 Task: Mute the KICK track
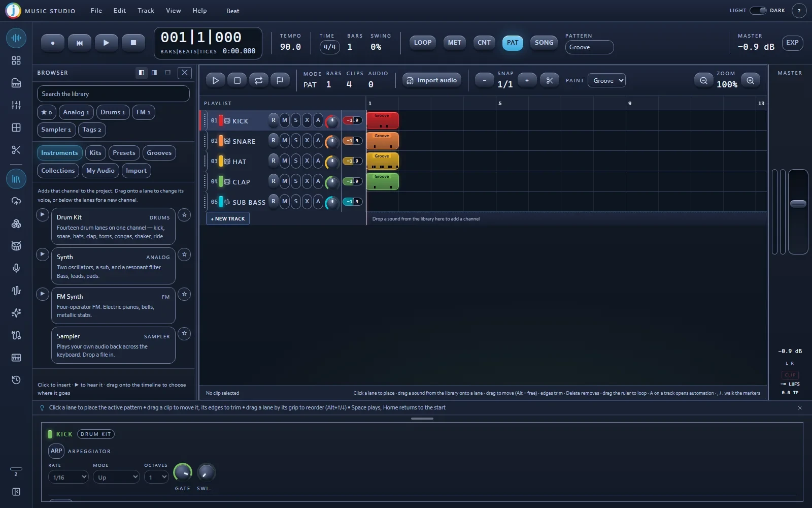pos(285,120)
